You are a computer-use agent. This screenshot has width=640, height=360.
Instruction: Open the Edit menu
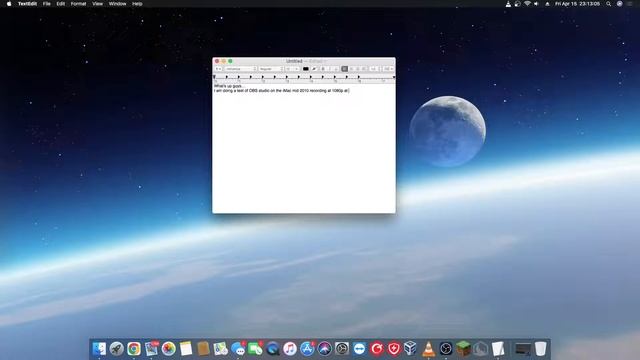60,4
